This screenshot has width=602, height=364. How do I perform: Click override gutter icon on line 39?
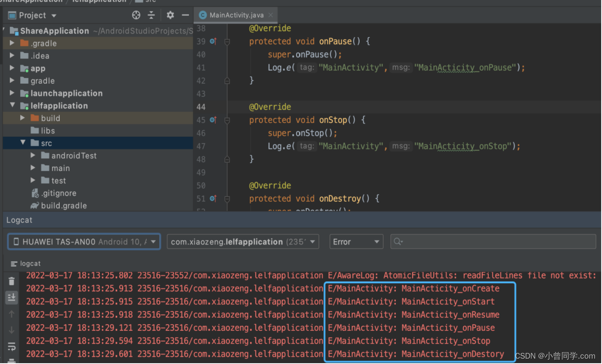[213, 41]
